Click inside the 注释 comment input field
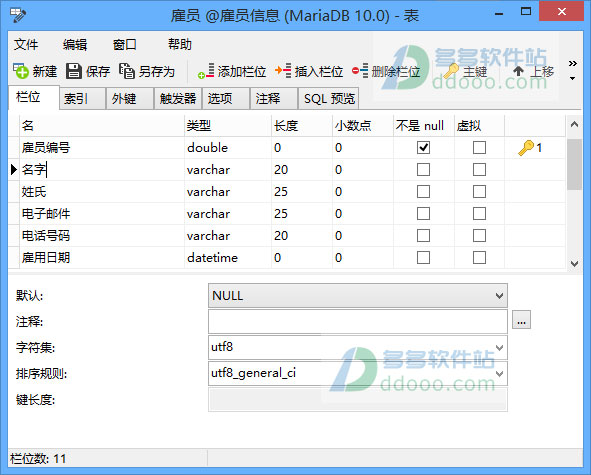Screen dimensions: 591x475 (x=358, y=322)
